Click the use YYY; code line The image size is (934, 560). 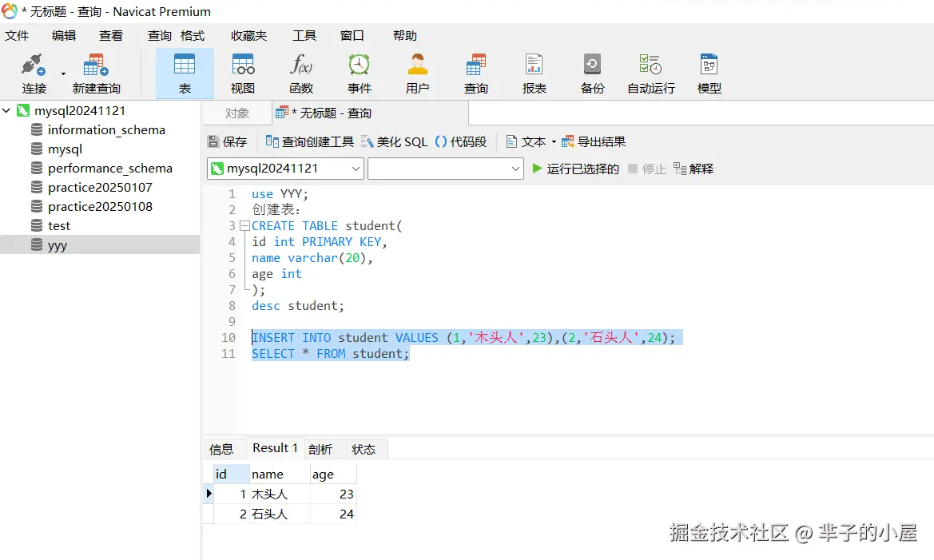[x=280, y=193]
